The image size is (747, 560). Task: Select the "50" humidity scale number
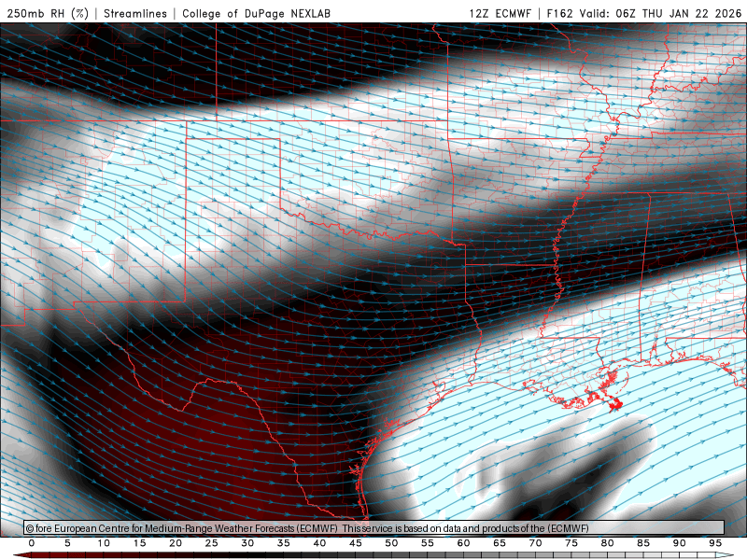click(391, 543)
